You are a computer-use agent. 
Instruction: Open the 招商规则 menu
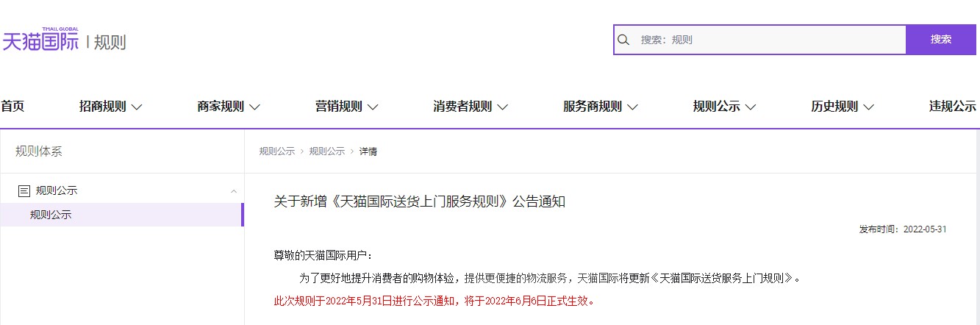click(x=110, y=106)
